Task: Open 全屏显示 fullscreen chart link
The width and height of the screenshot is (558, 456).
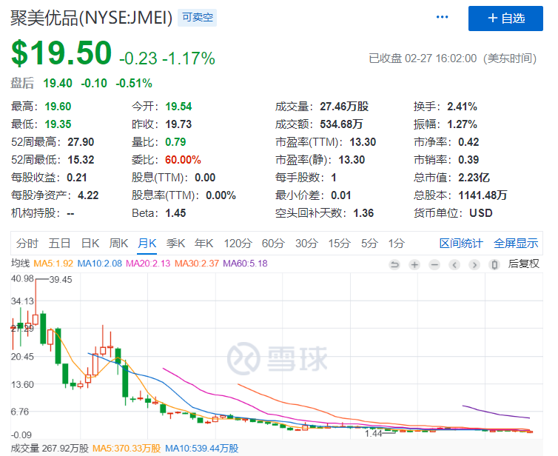Action: pos(516,243)
